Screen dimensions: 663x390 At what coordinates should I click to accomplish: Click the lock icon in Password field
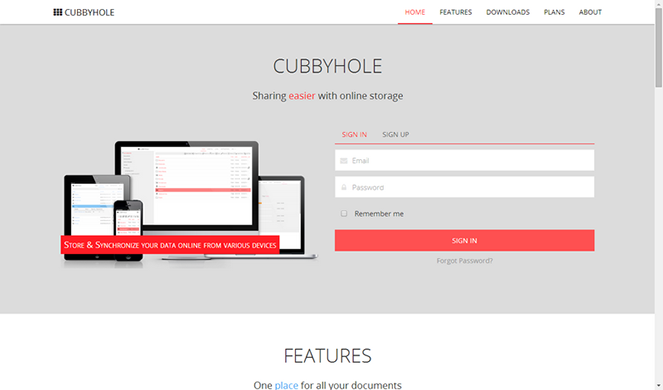tap(344, 187)
